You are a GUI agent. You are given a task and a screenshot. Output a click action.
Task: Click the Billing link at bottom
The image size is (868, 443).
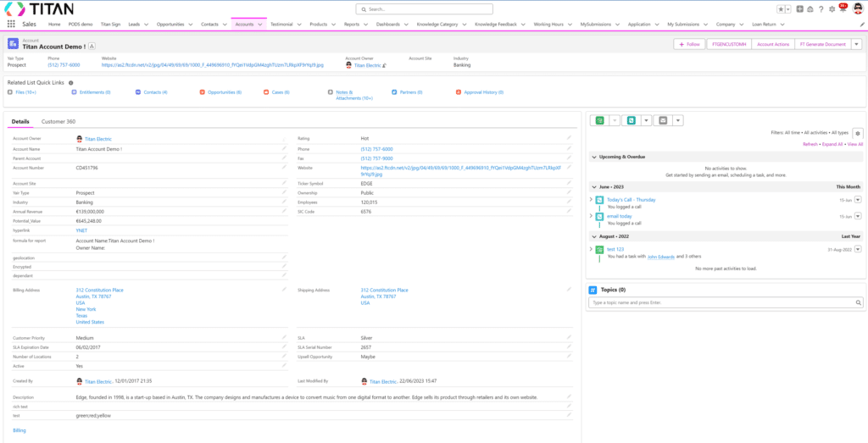tap(19, 429)
